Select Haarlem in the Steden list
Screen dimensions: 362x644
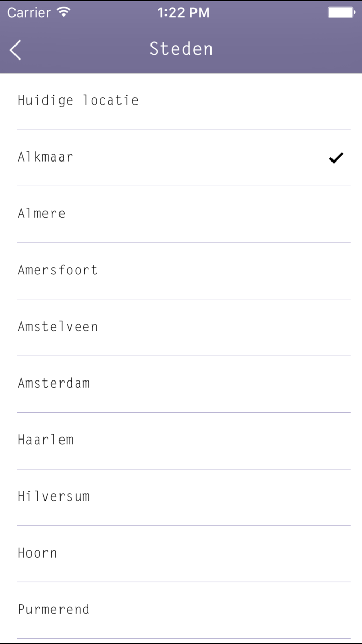[46, 440]
